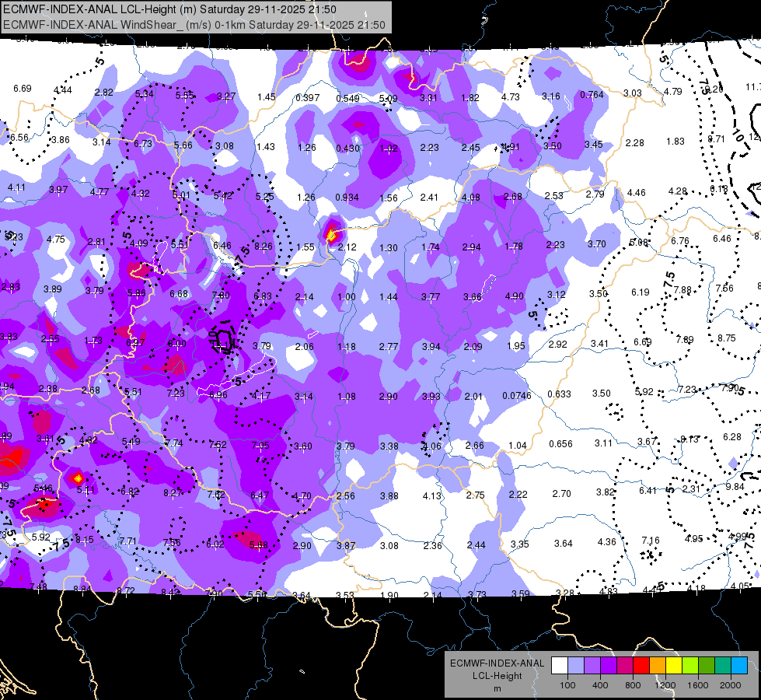
Task: Click the wind shear value 4.73
Action: (x=511, y=96)
